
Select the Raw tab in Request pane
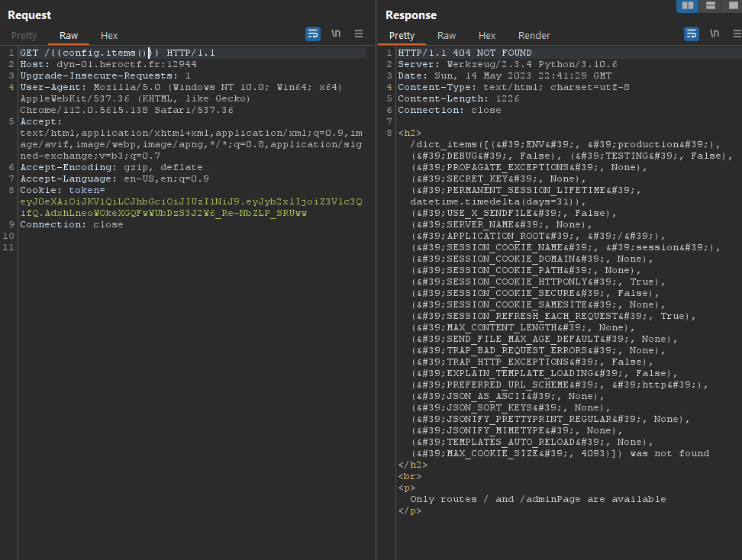[x=69, y=35]
